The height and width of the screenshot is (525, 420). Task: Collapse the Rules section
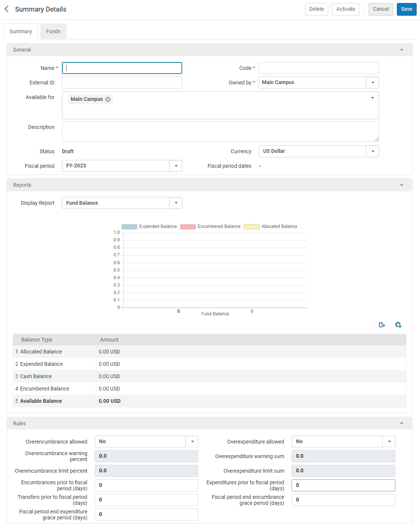click(402, 423)
